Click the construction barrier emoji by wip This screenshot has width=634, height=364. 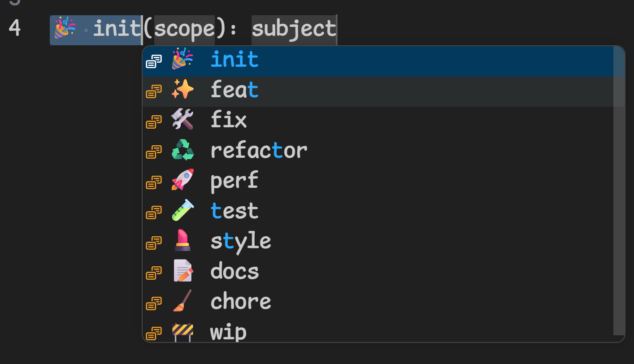(182, 332)
